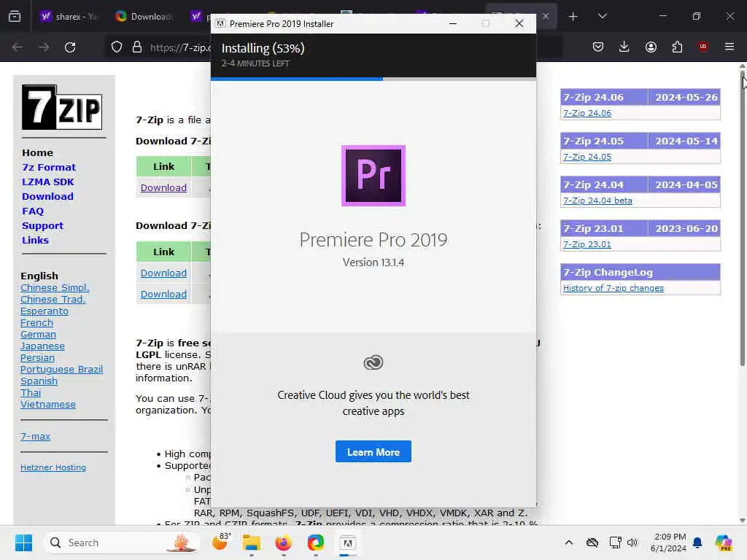Open uBlock Origin extension icon
This screenshot has width=747, height=560.
pyautogui.click(x=703, y=47)
